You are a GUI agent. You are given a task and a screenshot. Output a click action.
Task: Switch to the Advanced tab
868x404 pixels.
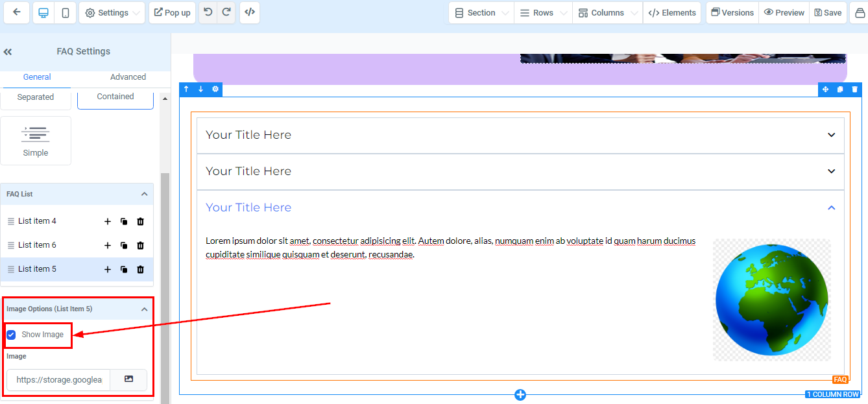coord(128,77)
